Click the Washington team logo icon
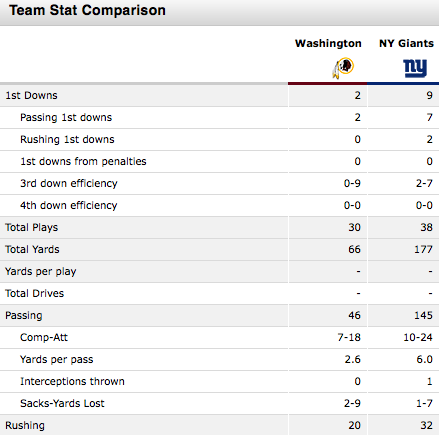 tap(343, 68)
